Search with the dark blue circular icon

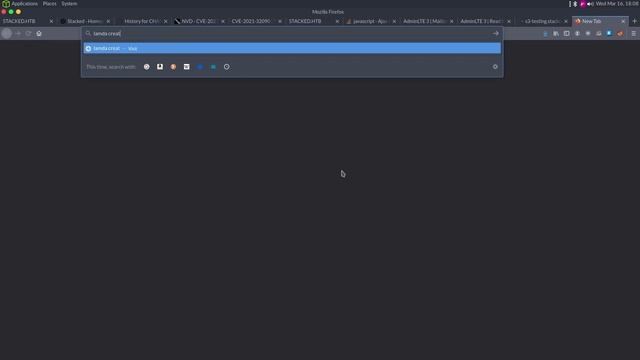click(200, 67)
